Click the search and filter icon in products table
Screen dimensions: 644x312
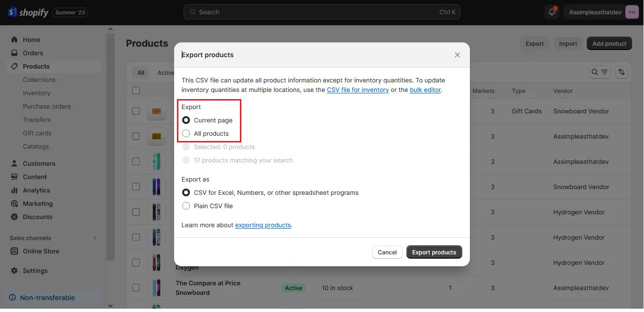tap(597, 72)
